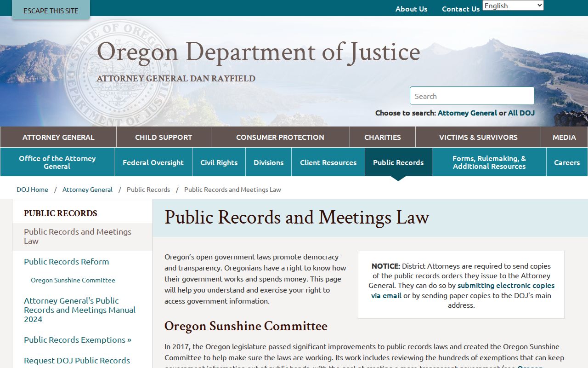Click submitting electronic copies via email link
This screenshot has width=588, height=368.
[x=463, y=290]
